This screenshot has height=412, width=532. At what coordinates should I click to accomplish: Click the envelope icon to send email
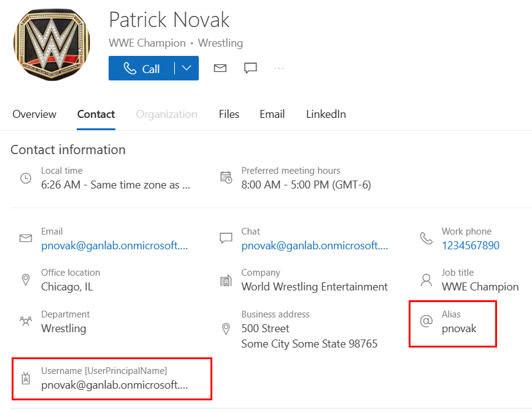click(220, 68)
